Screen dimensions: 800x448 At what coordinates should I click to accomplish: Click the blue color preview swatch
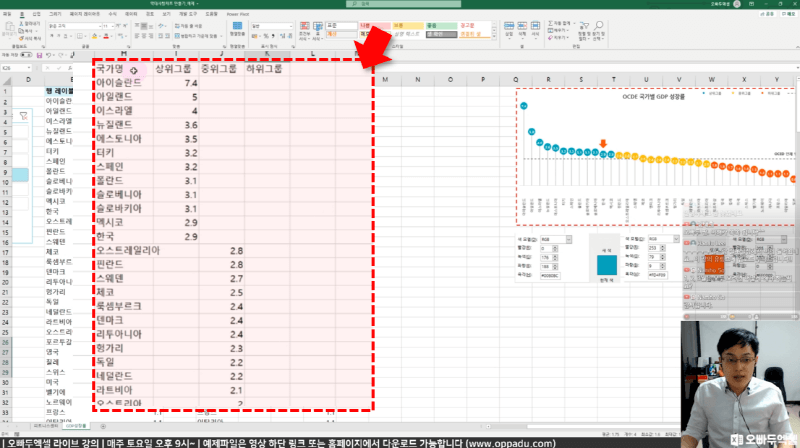[x=608, y=264]
